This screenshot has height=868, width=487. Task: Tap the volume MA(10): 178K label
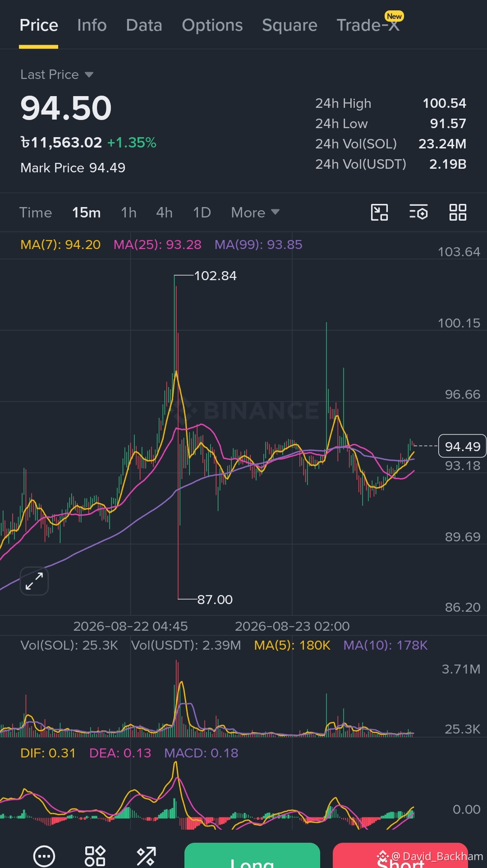coord(386,645)
